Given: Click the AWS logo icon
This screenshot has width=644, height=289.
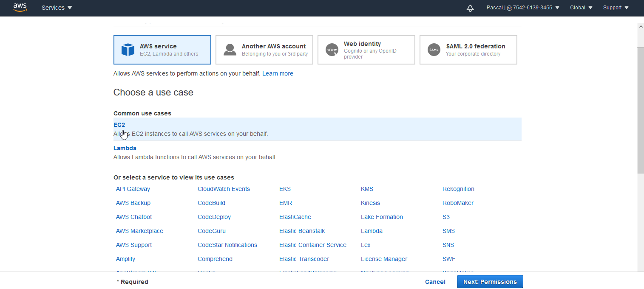Looking at the screenshot, I should pos(20,7).
